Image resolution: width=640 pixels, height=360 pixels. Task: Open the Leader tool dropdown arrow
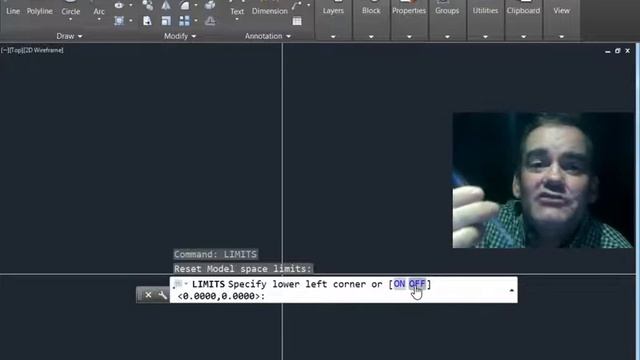click(308, 5)
